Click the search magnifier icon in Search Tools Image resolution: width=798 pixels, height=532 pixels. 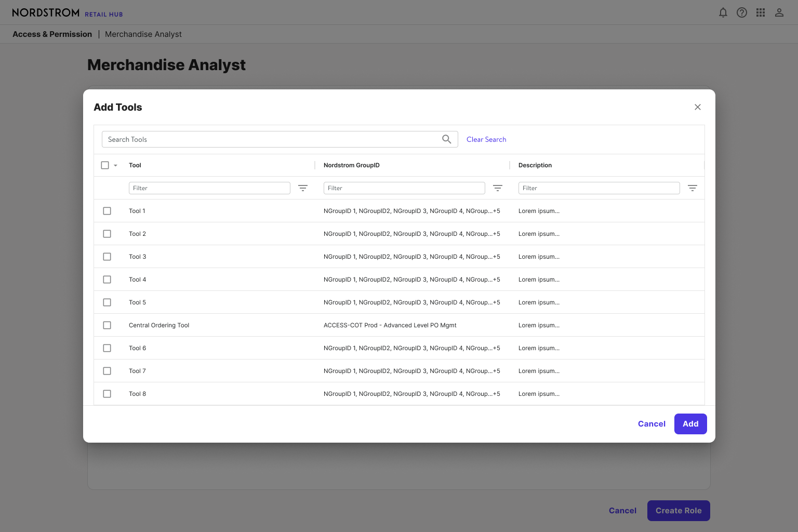[447, 139]
